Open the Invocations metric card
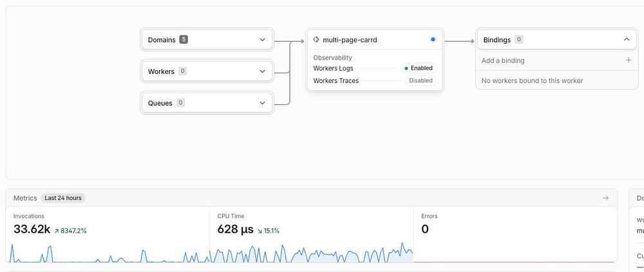 pos(108,235)
